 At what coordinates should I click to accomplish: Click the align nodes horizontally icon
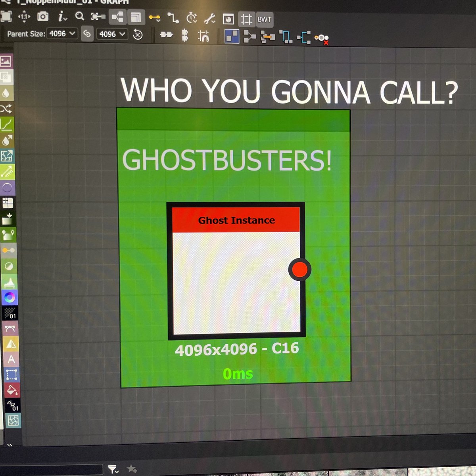click(167, 35)
